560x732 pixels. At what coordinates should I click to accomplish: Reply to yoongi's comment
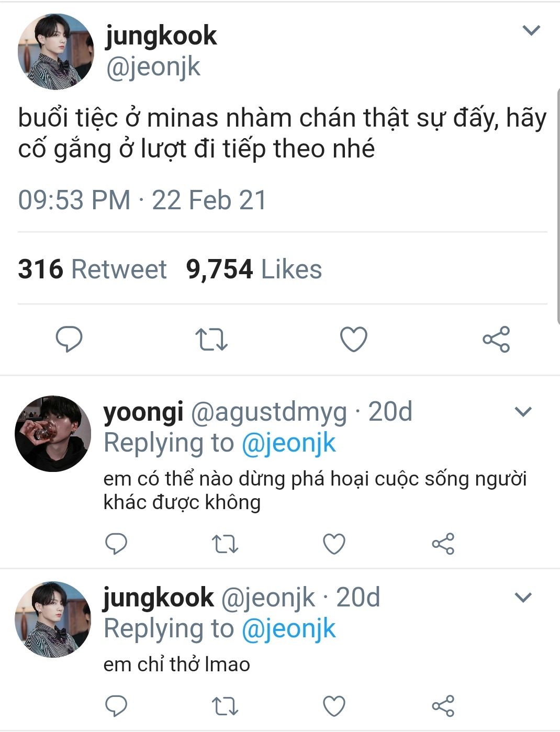coord(116,544)
